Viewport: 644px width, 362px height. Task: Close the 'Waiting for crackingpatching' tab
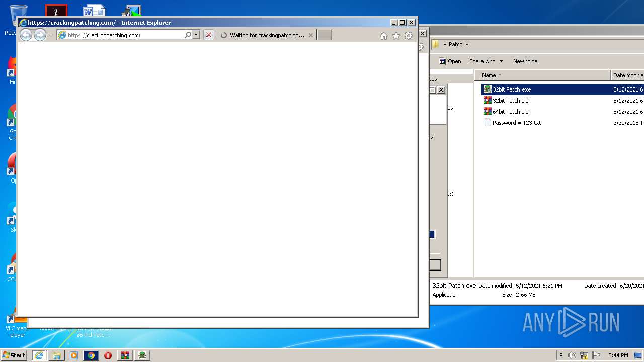pyautogui.click(x=311, y=35)
